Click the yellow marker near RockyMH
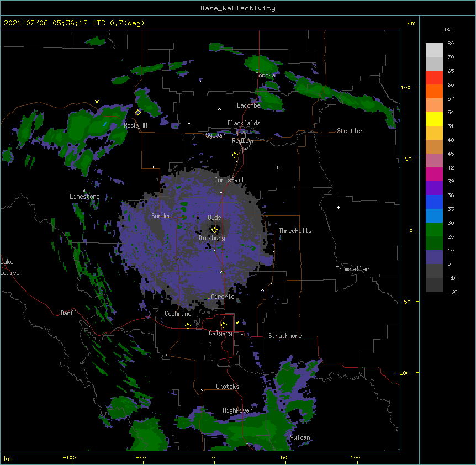The width and height of the screenshot is (476, 465). coord(138,112)
